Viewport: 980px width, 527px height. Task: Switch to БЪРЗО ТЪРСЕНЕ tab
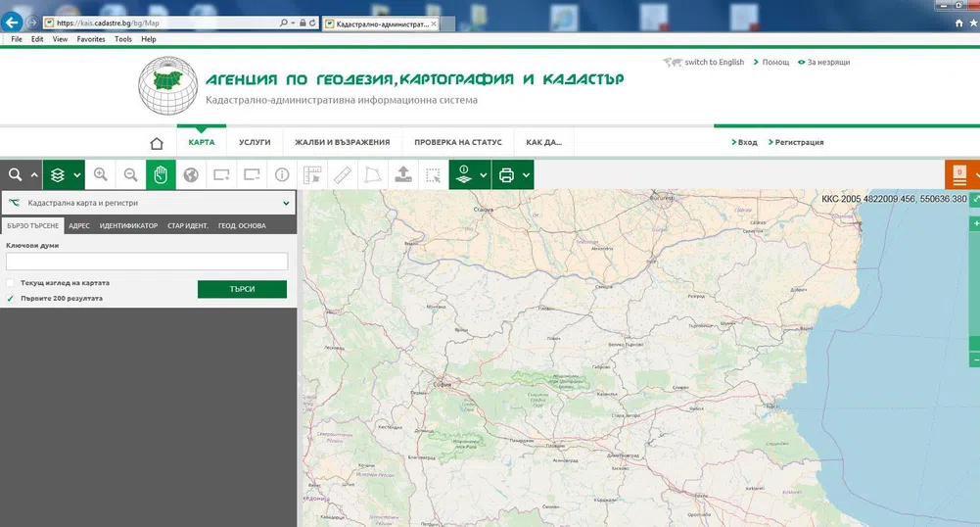pyautogui.click(x=32, y=225)
